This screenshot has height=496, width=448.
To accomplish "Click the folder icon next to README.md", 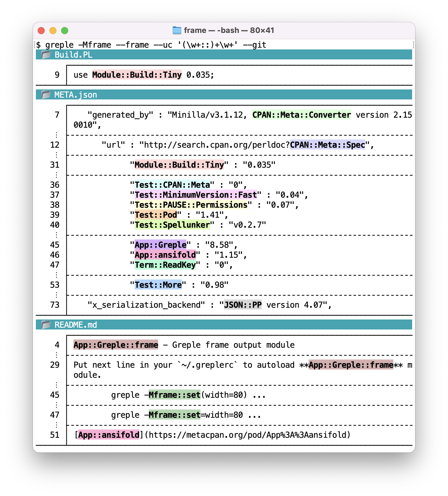I will 46,324.
